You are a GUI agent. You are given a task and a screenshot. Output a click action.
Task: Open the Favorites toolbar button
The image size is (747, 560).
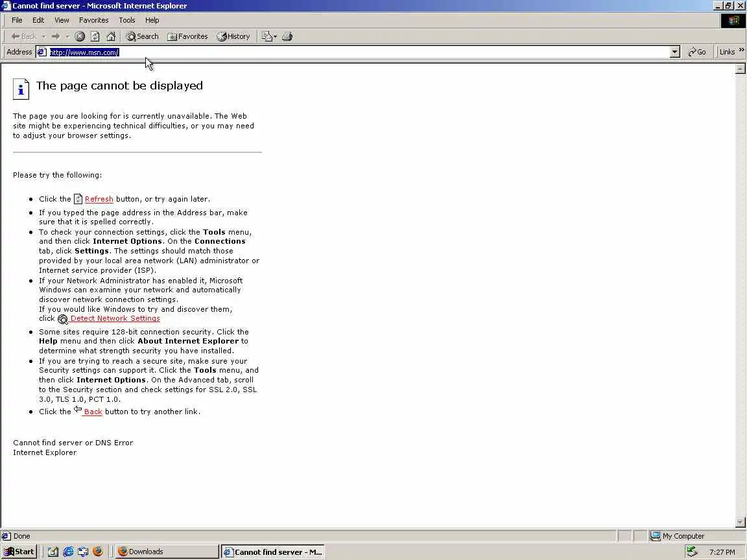click(187, 36)
